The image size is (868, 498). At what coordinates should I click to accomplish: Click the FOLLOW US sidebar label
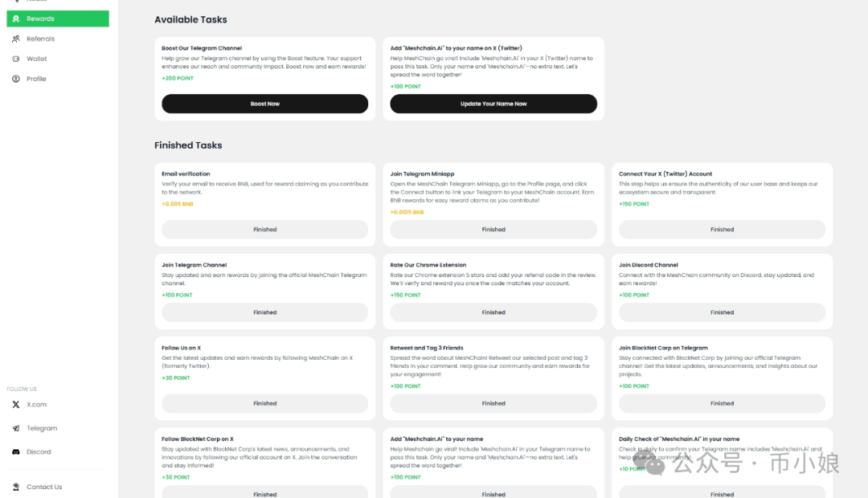(22, 389)
